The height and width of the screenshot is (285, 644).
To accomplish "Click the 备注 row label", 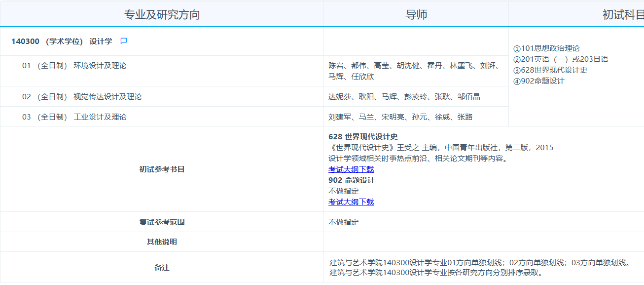I will click(162, 268).
